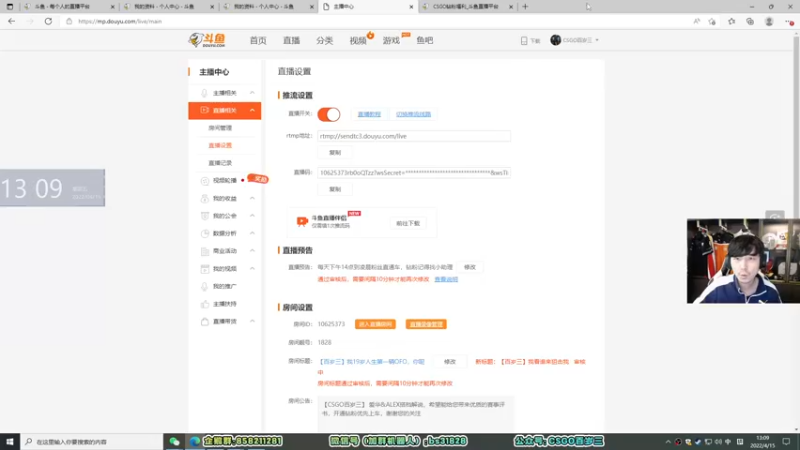Click the browser collections icon
The image size is (800, 450).
(750, 21)
